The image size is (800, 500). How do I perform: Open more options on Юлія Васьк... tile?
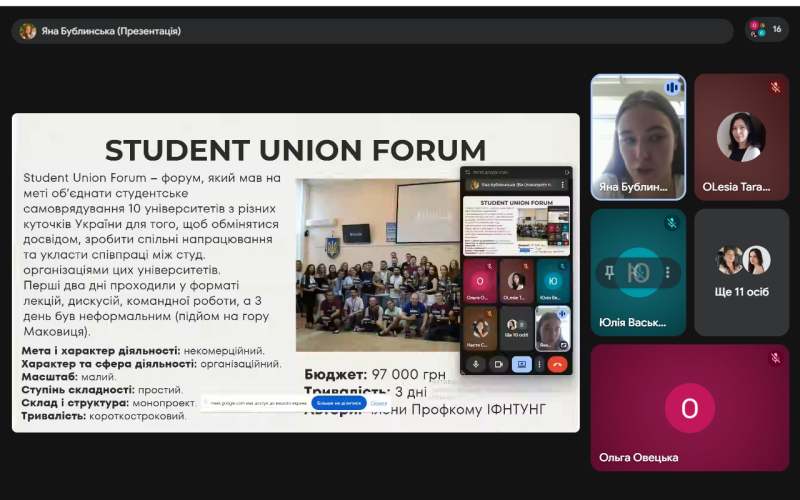coord(667,272)
